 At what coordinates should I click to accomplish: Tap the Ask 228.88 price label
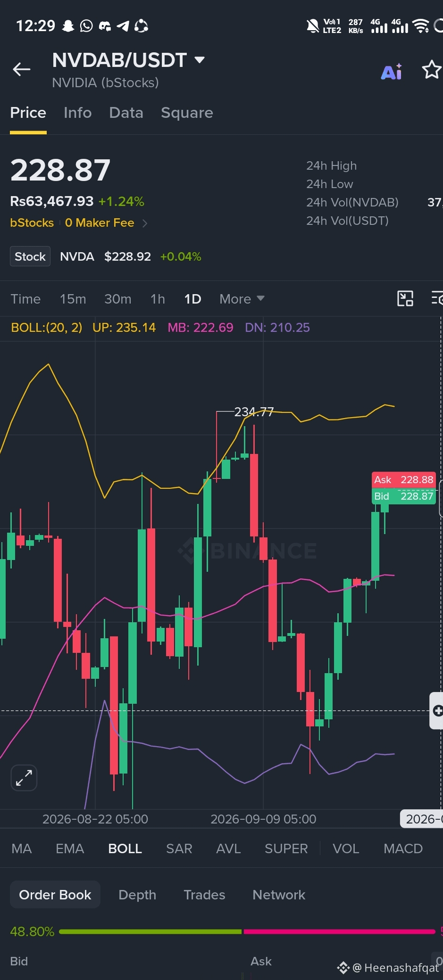(403, 480)
